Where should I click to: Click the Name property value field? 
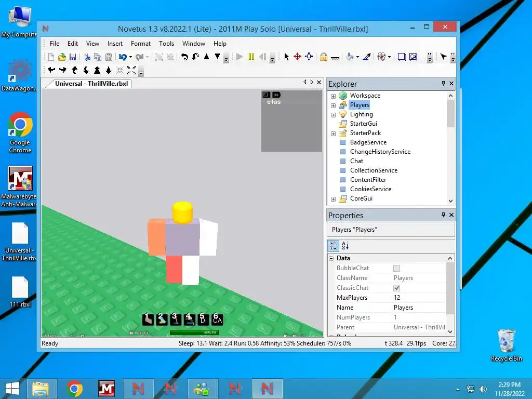(x=419, y=308)
